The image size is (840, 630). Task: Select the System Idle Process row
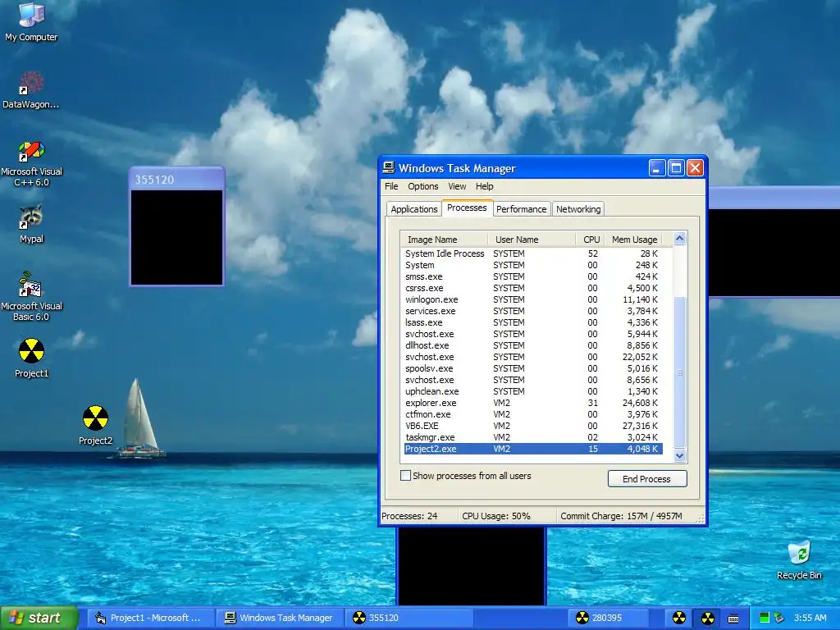532,253
